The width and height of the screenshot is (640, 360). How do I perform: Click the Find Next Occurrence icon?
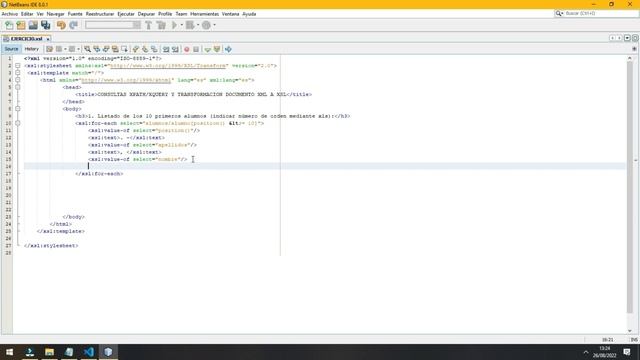tap(106, 49)
